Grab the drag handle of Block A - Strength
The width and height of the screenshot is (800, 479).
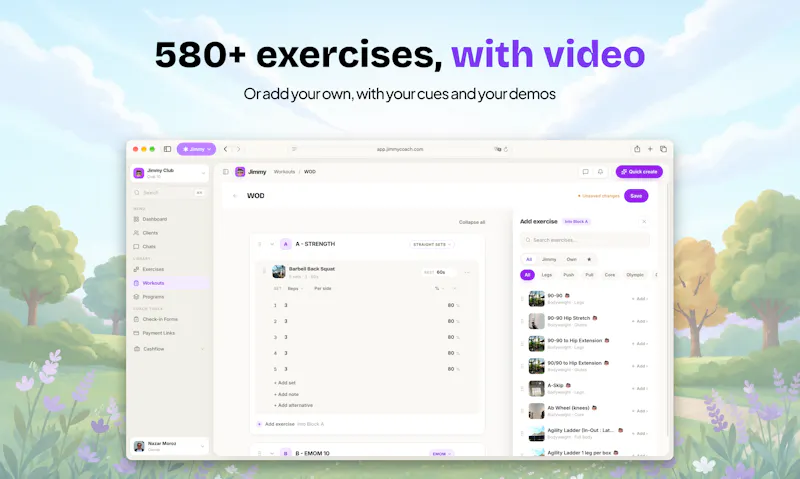click(260, 244)
